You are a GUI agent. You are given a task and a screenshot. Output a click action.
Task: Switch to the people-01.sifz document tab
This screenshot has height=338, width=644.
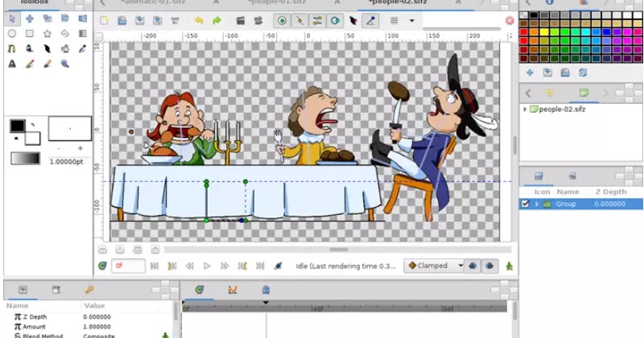coord(277,2)
